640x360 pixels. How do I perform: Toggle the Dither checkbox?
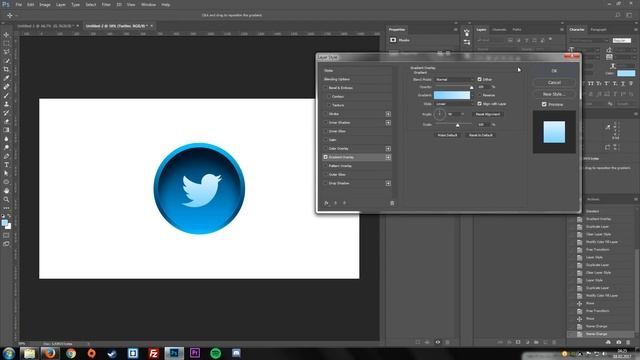(x=480, y=79)
